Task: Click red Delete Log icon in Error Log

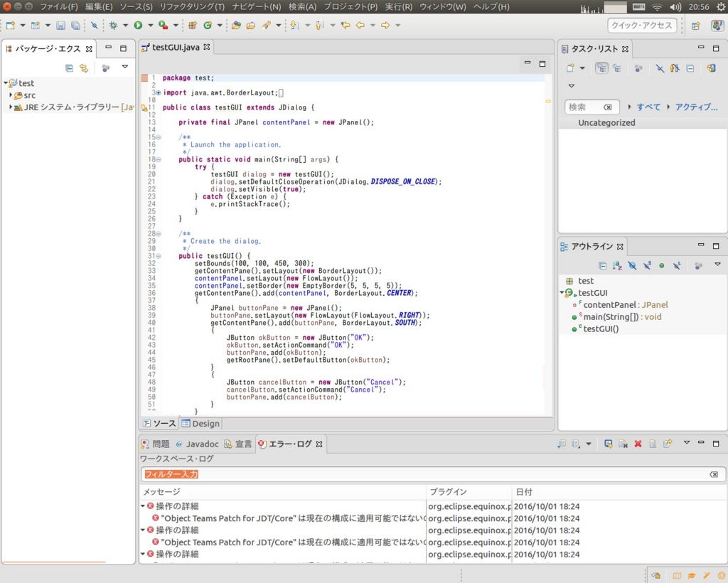Action: pos(638,444)
